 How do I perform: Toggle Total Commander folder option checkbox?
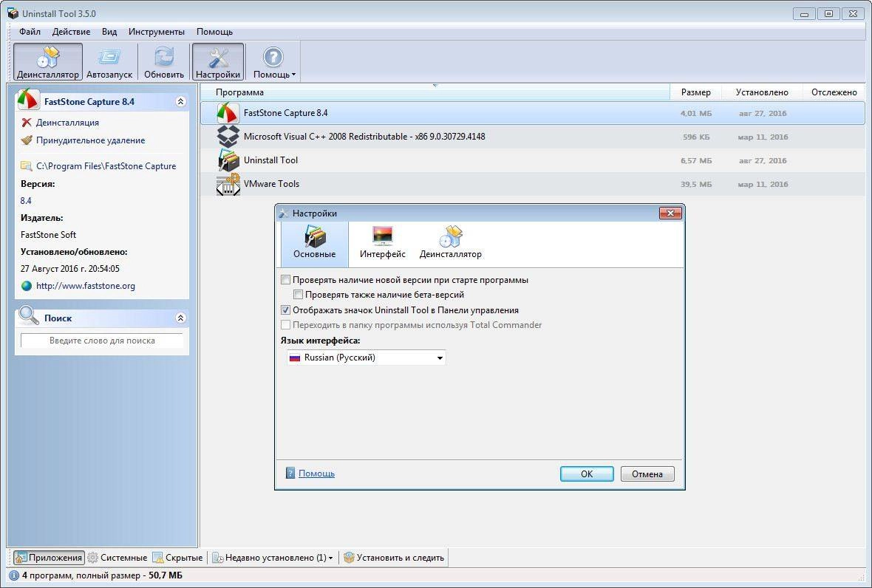[286, 324]
